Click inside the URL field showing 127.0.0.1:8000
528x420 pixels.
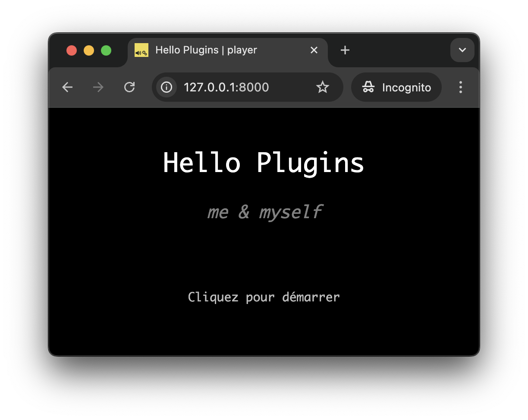226,87
